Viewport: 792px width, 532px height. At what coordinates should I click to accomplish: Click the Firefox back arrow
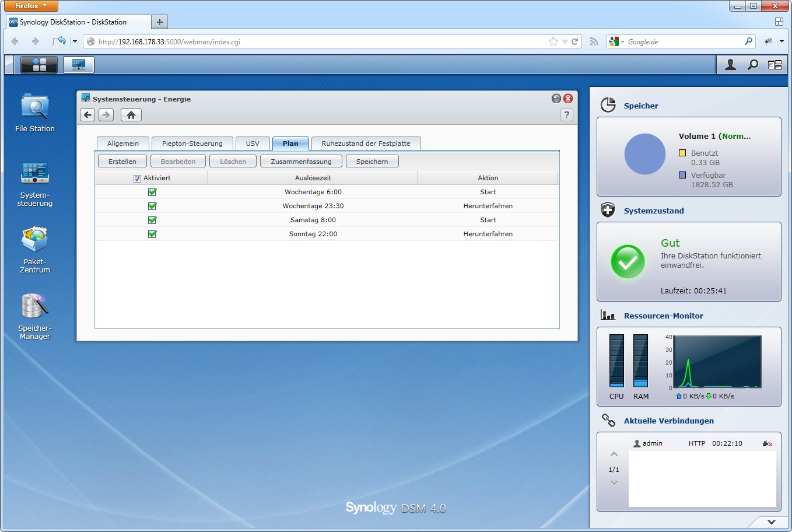tap(15, 41)
